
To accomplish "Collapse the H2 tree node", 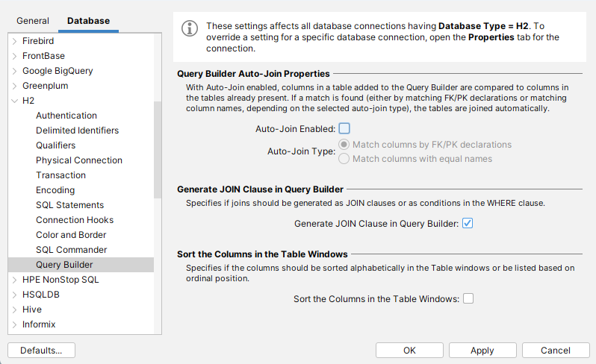I will pyautogui.click(x=14, y=101).
